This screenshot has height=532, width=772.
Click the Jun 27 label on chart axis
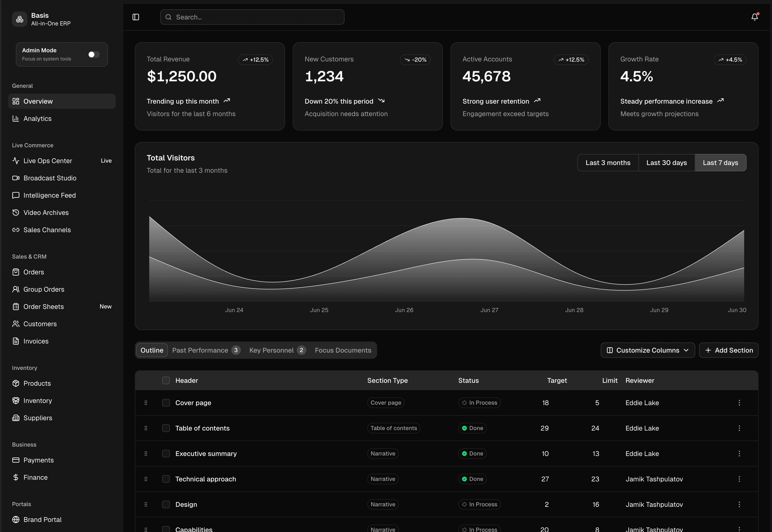point(489,310)
